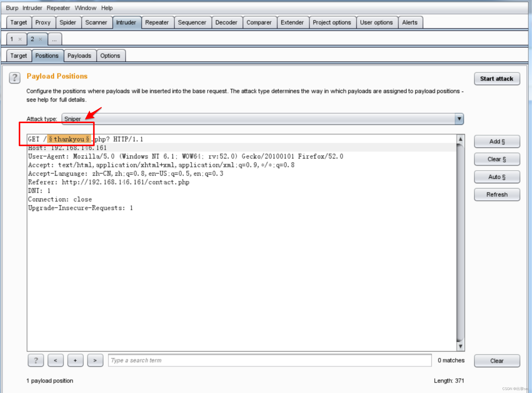Click the search help question mark button
Viewport: 532px width, 393px height.
click(x=36, y=360)
